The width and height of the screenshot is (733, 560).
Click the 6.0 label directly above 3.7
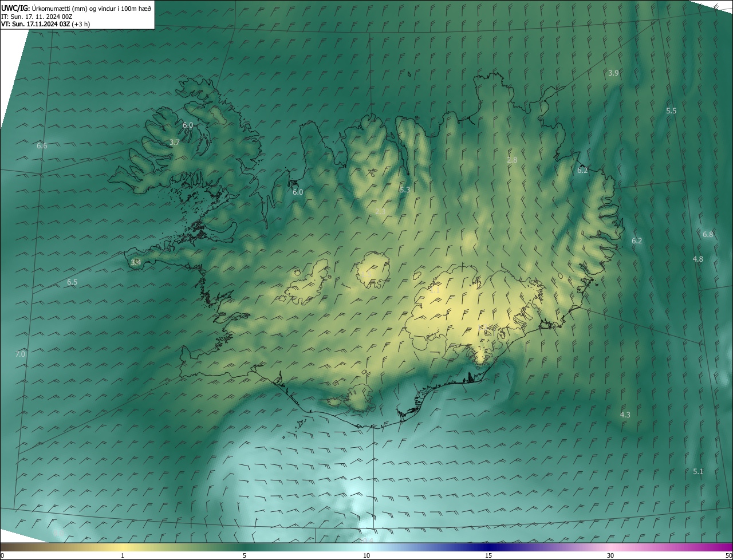point(188,125)
